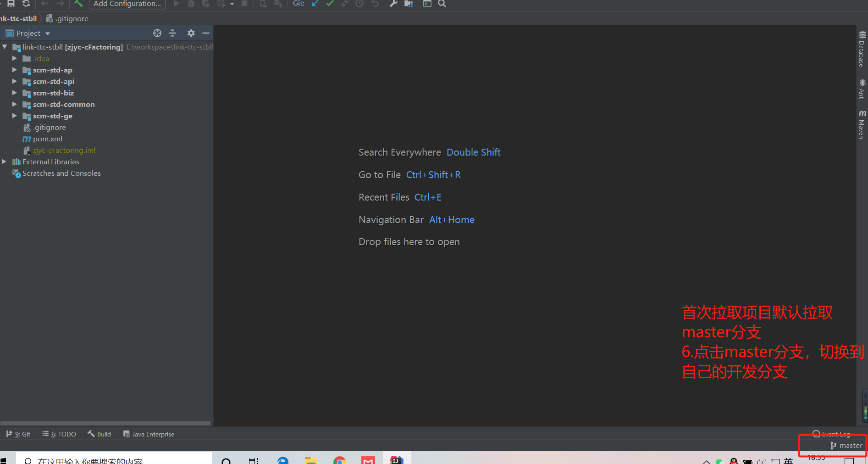Expand the scm-std-api module

tap(14, 81)
